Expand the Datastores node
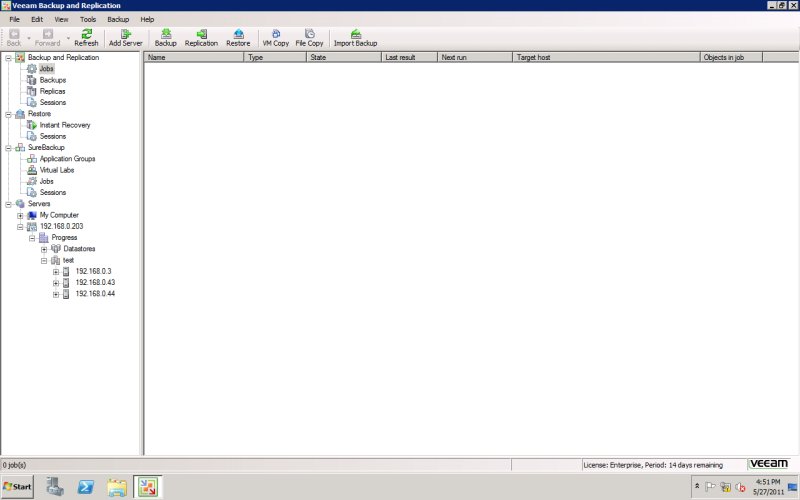800x500 pixels. (x=44, y=249)
